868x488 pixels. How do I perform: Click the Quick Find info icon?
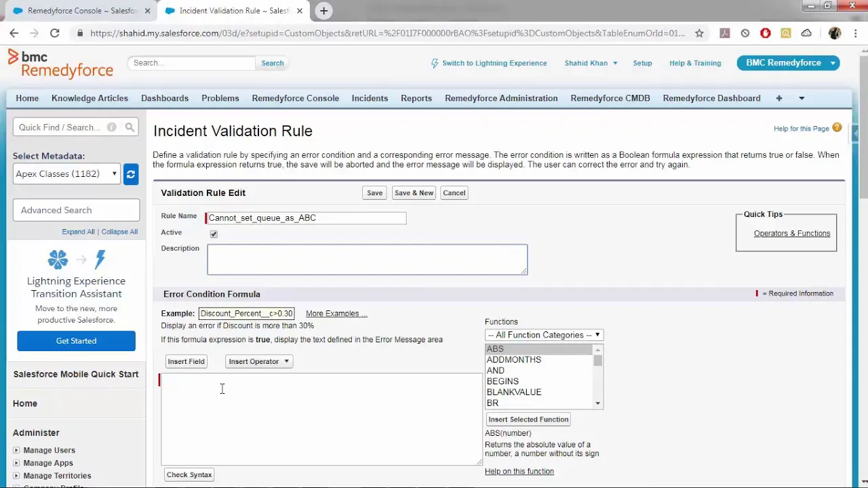click(x=111, y=127)
